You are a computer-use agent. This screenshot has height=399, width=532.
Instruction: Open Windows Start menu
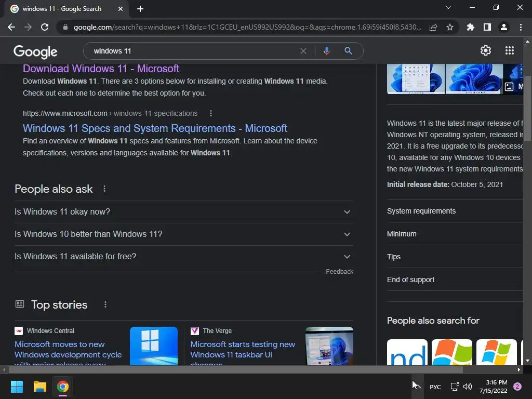pyautogui.click(x=17, y=387)
